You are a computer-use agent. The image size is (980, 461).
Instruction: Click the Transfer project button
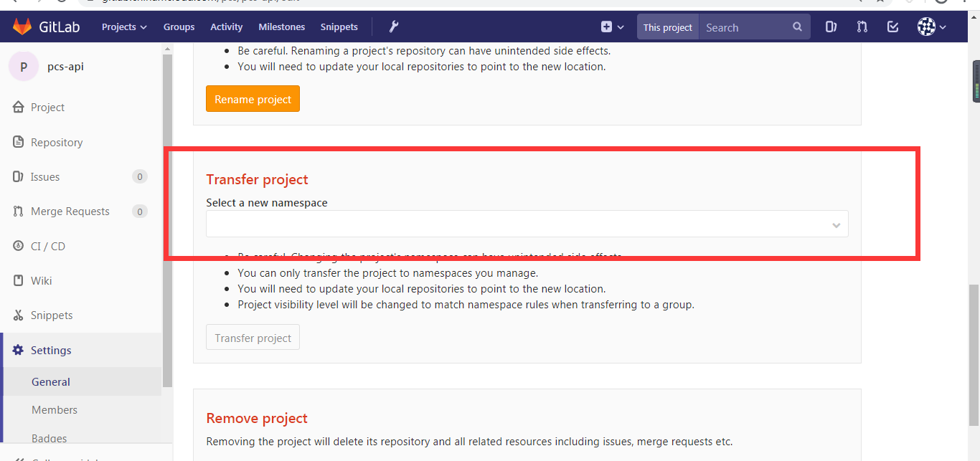(253, 338)
